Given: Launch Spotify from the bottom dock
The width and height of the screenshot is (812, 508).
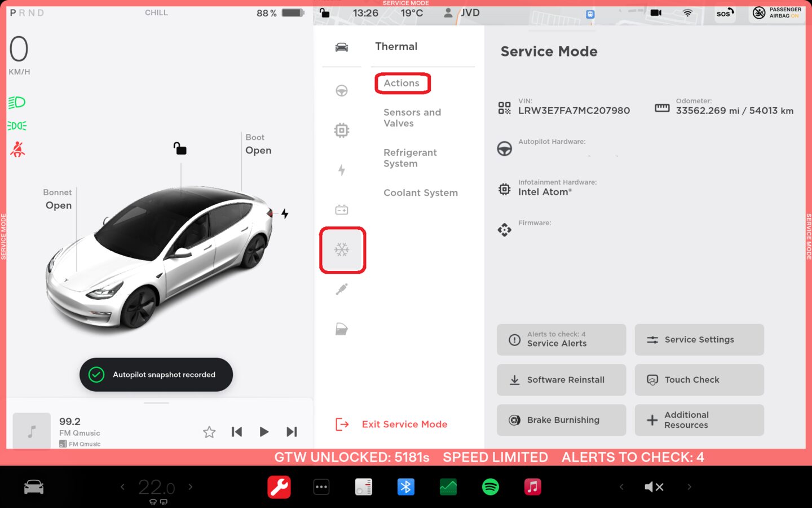Looking at the screenshot, I should click(x=491, y=487).
